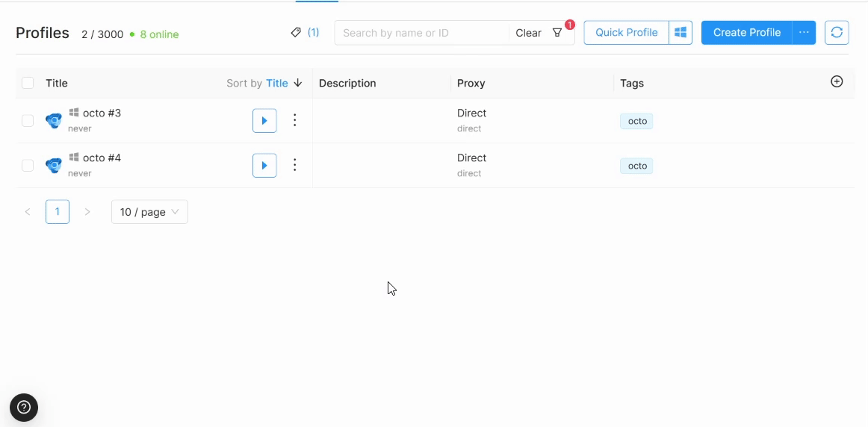Select all profiles checkbox
This screenshot has height=427, width=868.
click(28, 83)
